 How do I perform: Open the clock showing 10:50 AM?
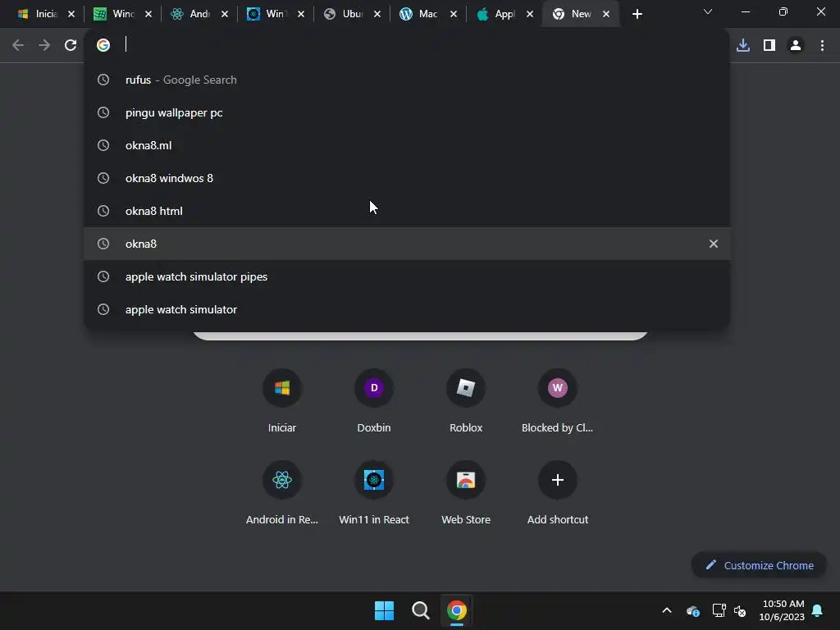click(x=782, y=610)
